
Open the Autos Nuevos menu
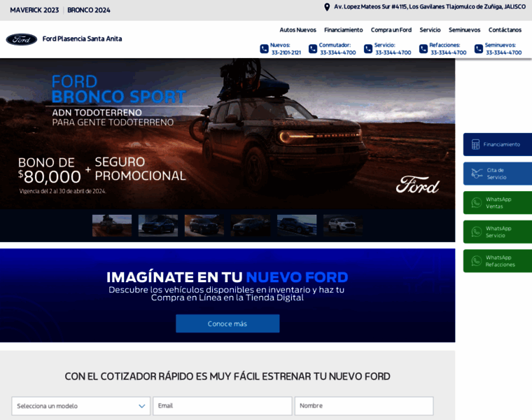[297, 30]
